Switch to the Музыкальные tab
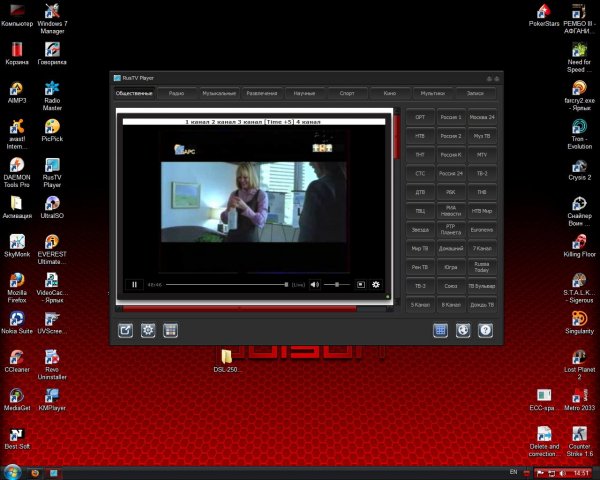The image size is (600, 480). 219,93
